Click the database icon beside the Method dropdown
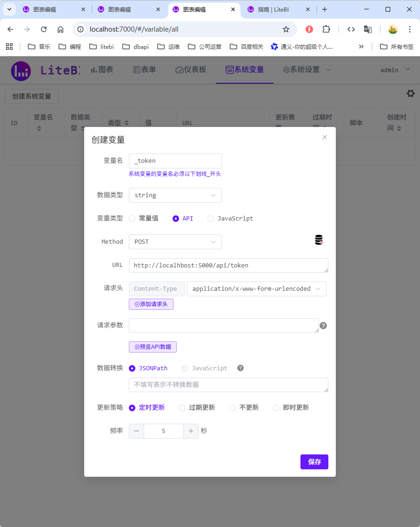The width and height of the screenshot is (420, 527). pyautogui.click(x=319, y=239)
